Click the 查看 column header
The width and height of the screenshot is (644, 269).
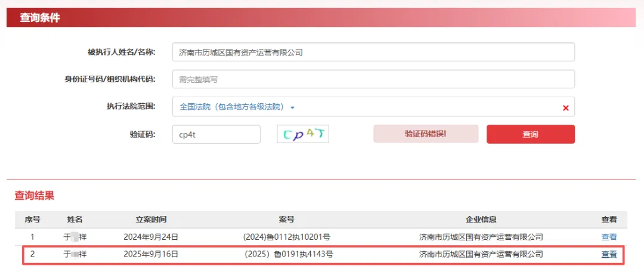click(x=609, y=219)
